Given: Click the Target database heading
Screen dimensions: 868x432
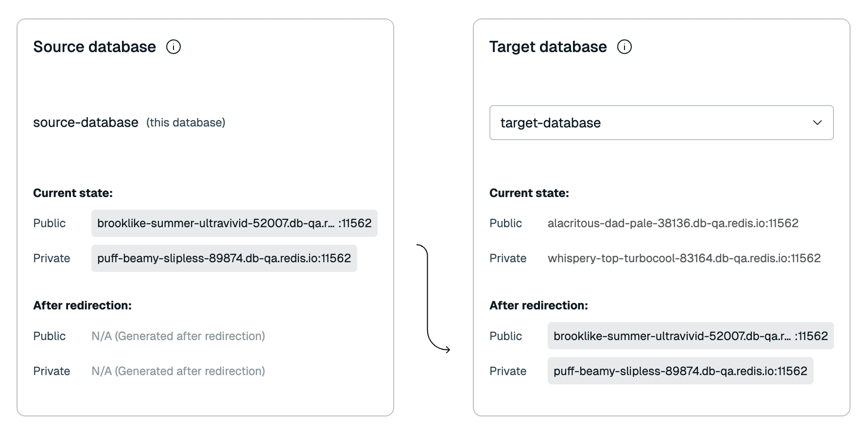Looking at the screenshot, I should tap(548, 47).
